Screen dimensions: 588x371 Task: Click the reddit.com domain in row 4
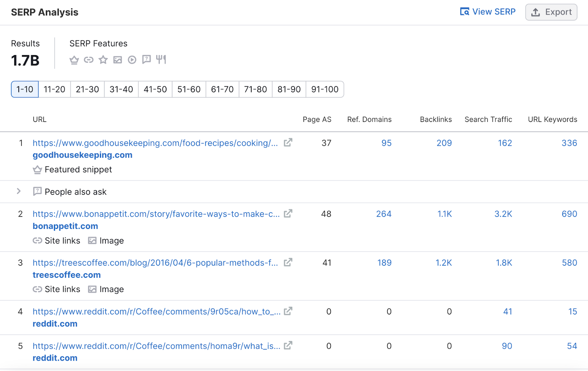pos(55,324)
